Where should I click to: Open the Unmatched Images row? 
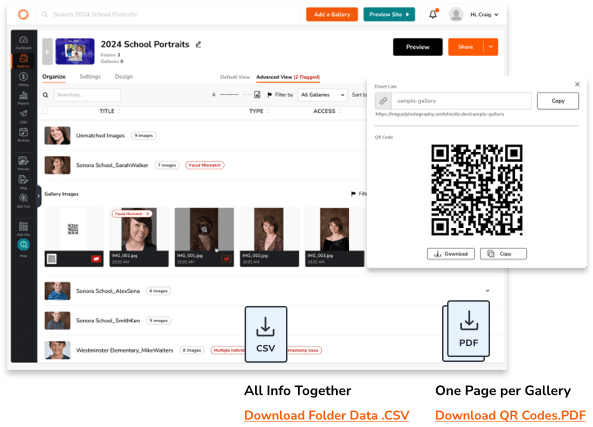[204, 135]
